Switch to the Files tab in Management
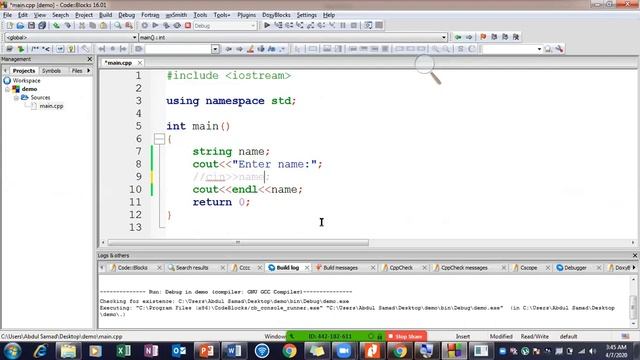The height and width of the screenshot is (360, 640). point(77,71)
